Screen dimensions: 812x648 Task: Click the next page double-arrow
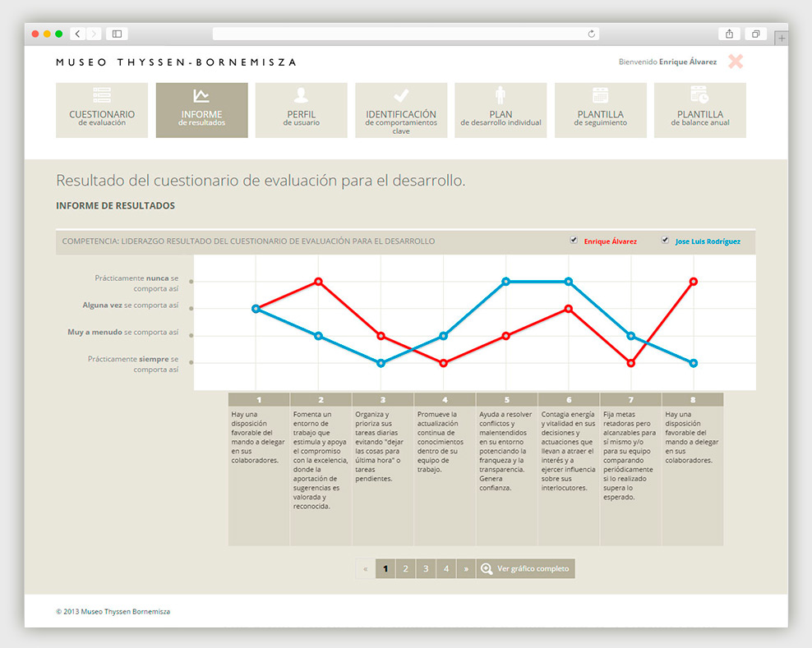click(466, 568)
